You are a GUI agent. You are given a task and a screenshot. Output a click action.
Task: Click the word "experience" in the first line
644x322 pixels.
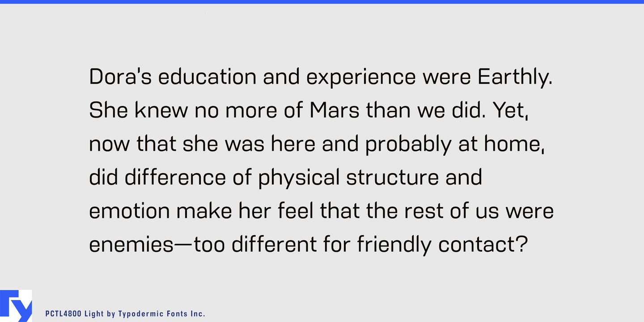pyautogui.click(x=361, y=77)
